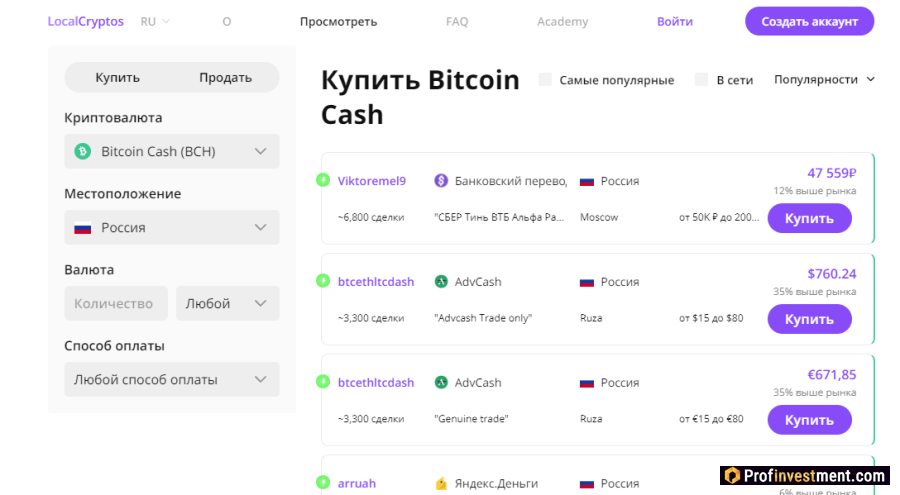Viewport: 900px width, 495px height.
Task: Open the Просмотреть menu item
Action: (x=338, y=22)
